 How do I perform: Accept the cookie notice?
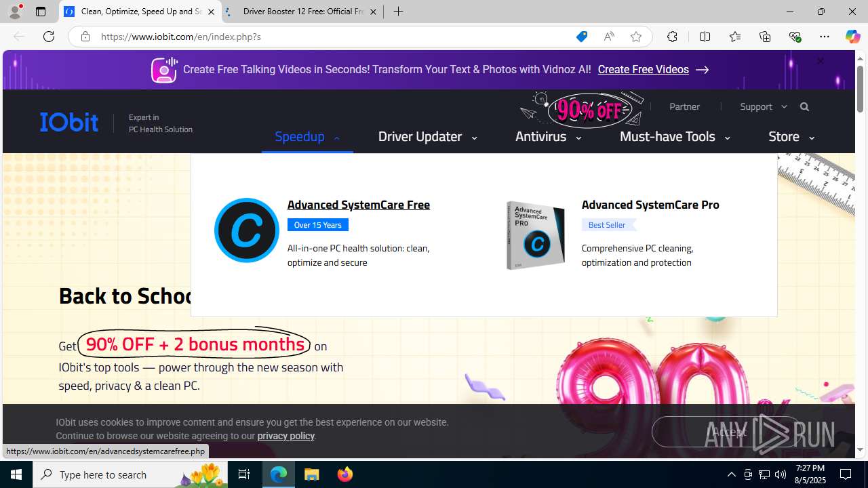(x=726, y=432)
